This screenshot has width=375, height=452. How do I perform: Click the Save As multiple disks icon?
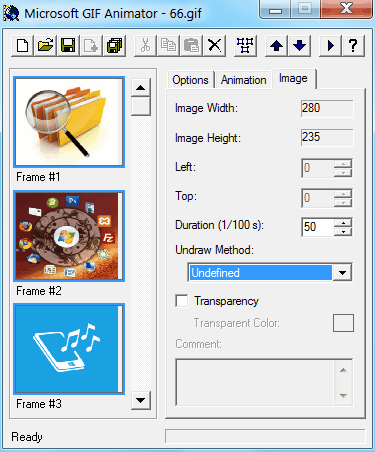pos(115,45)
